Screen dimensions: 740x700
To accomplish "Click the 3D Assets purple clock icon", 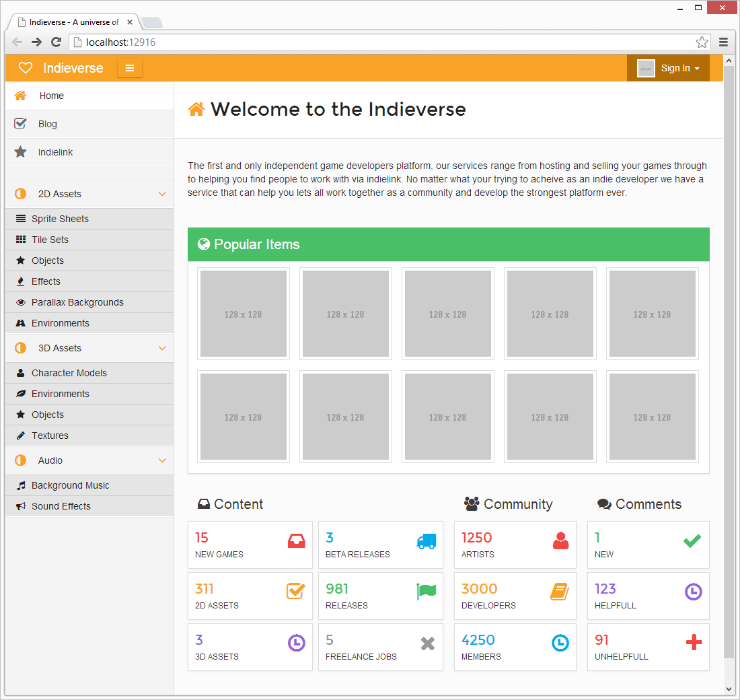I will pos(297,643).
